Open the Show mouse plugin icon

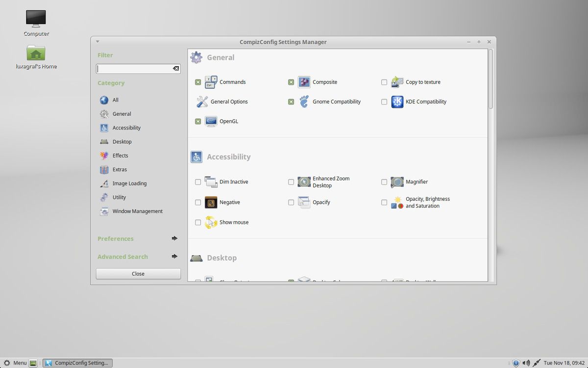[211, 222]
